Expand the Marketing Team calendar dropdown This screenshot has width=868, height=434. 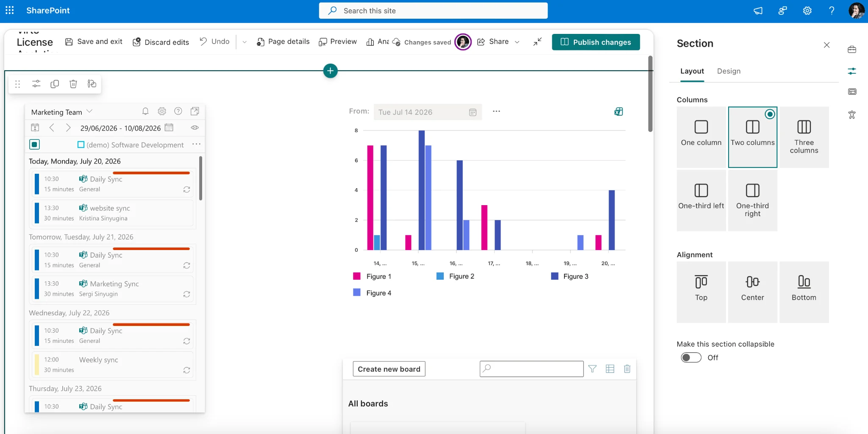tap(89, 111)
